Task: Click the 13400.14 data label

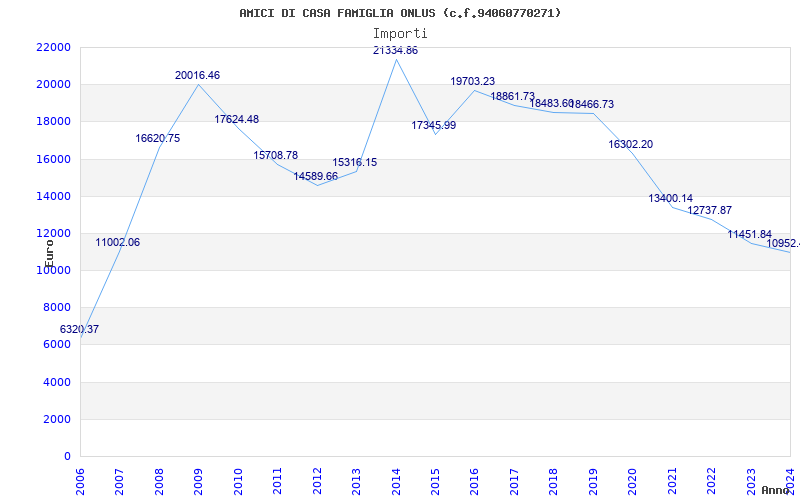Action: click(670, 199)
